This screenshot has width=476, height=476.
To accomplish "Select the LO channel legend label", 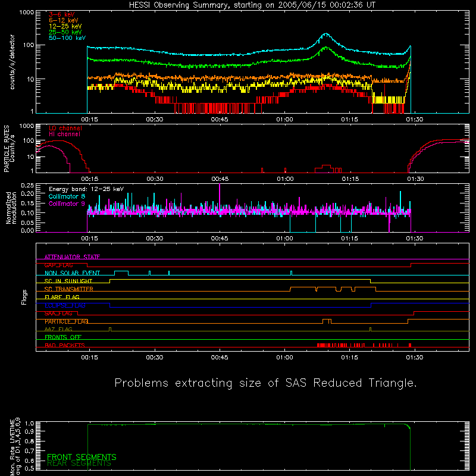I will [65, 128].
